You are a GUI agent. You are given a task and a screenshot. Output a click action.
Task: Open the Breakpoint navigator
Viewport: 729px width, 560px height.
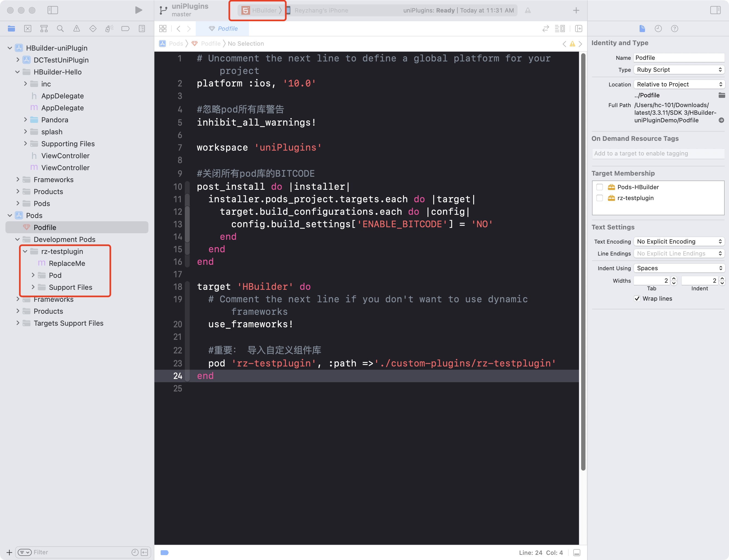126,29
